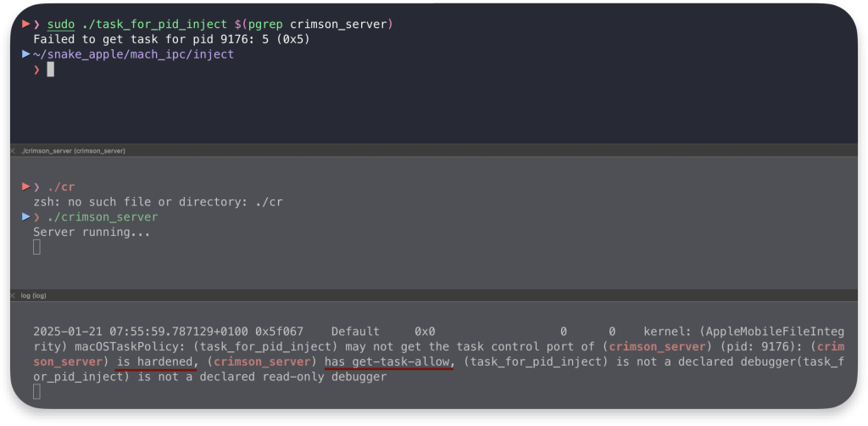The image size is (868, 426).
Task: Click the hollow cursor below Server running...
Action: [36, 247]
